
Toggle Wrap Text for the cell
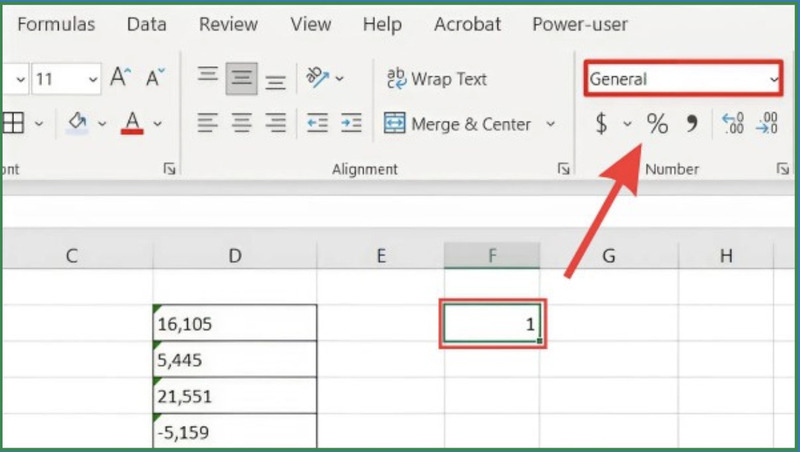[436, 78]
